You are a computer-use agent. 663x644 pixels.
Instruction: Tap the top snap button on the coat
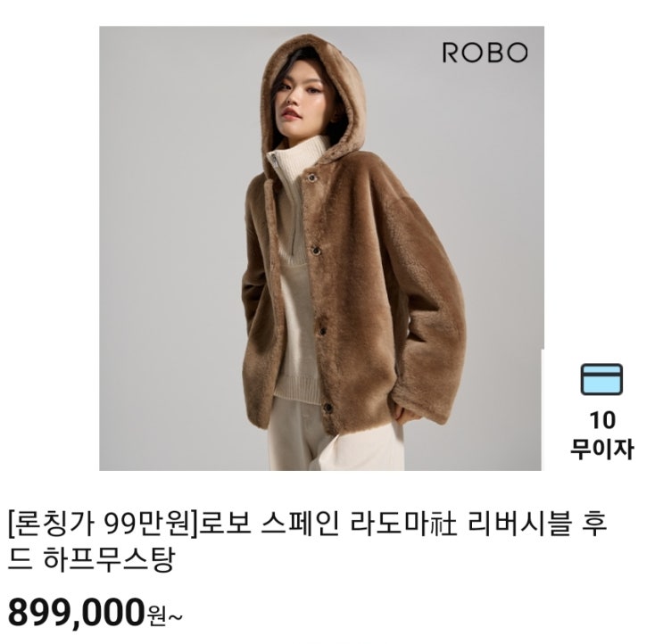[312, 178]
